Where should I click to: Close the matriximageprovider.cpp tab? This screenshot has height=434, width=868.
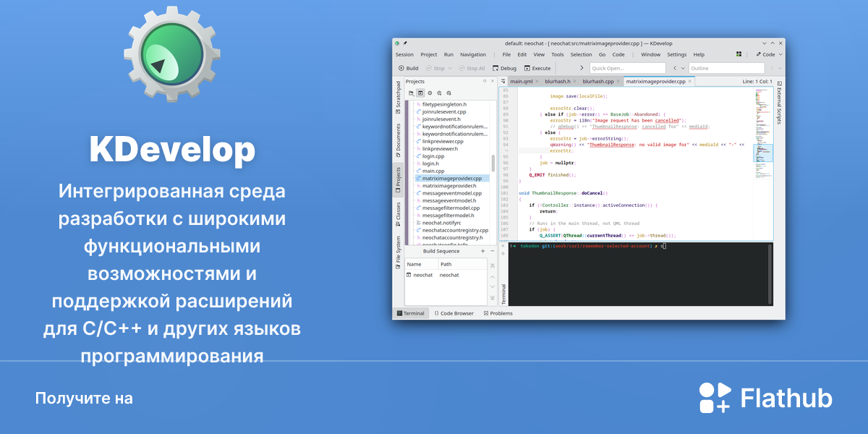coord(691,81)
